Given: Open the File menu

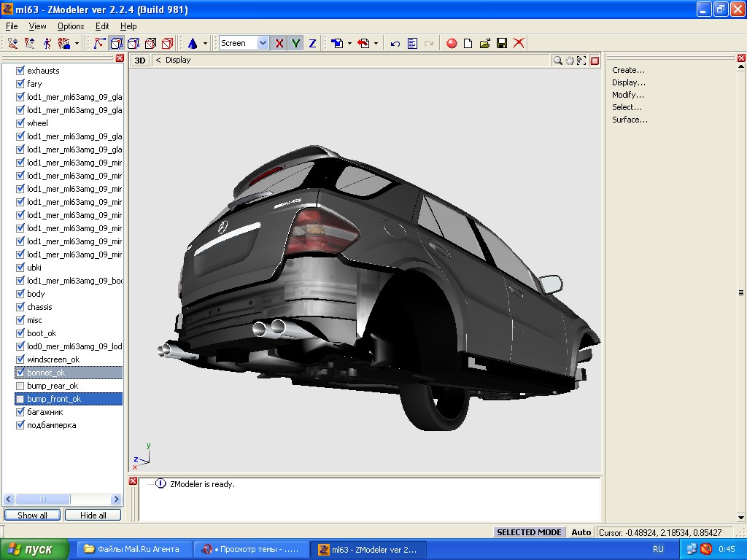Looking at the screenshot, I should click(x=12, y=26).
